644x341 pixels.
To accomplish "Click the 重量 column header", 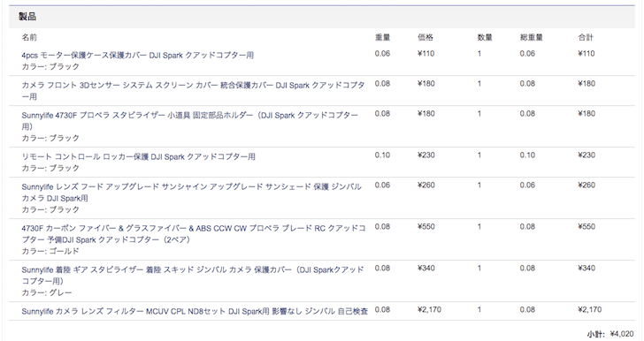I will (382, 37).
